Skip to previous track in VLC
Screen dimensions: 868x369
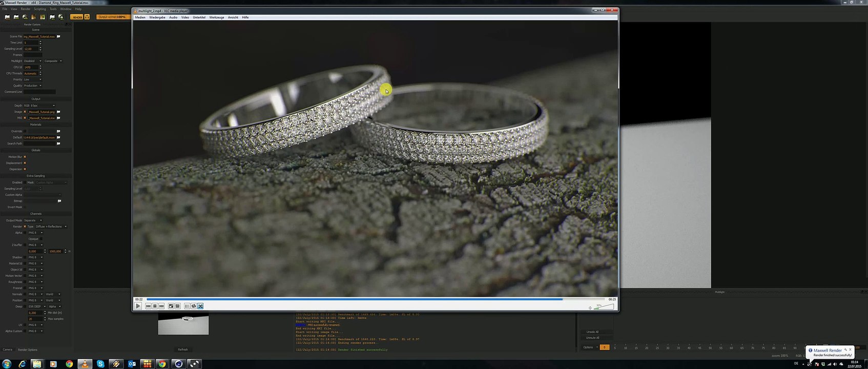[x=148, y=306]
